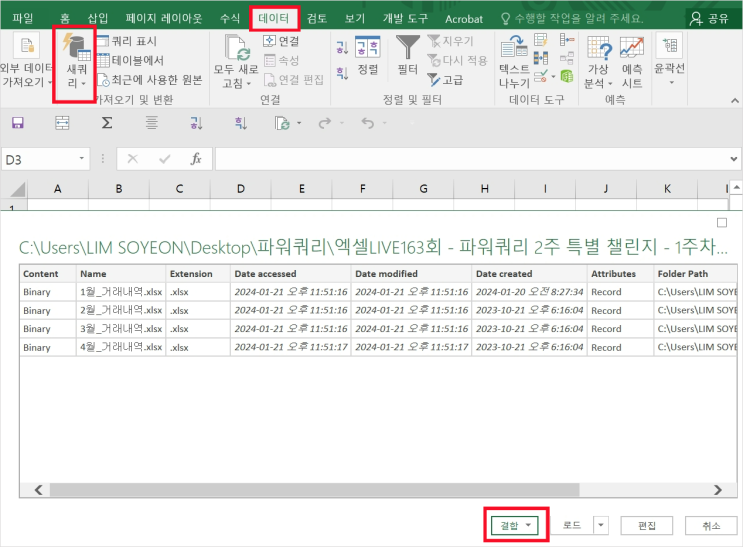Select 3월_거래내역.xlsx name cell
743x547 pixels.
pos(121,328)
